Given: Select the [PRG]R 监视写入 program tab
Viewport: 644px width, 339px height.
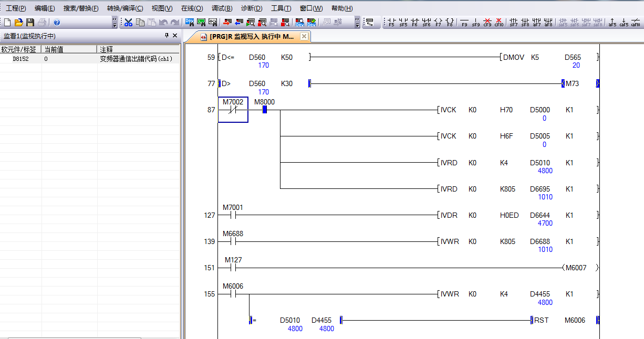Looking at the screenshot, I should [251, 37].
